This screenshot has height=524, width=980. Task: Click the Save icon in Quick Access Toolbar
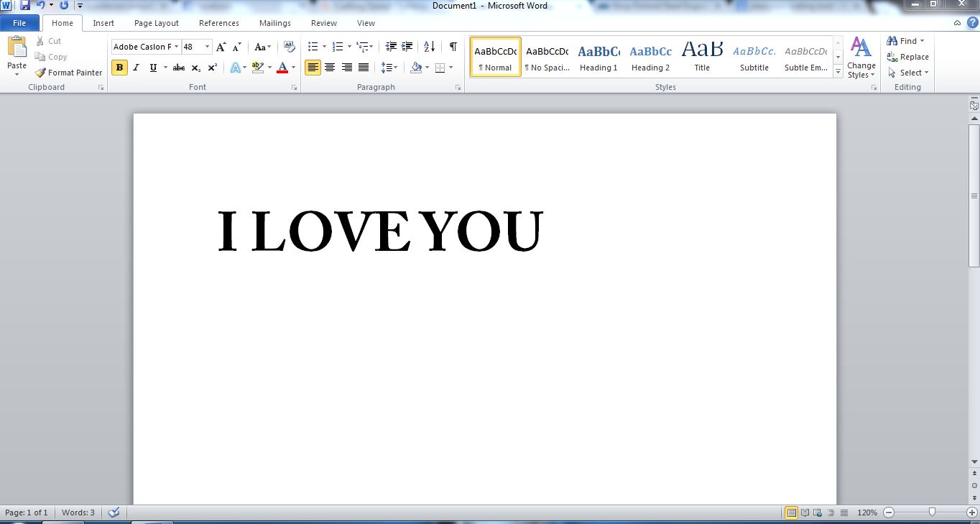click(x=25, y=5)
